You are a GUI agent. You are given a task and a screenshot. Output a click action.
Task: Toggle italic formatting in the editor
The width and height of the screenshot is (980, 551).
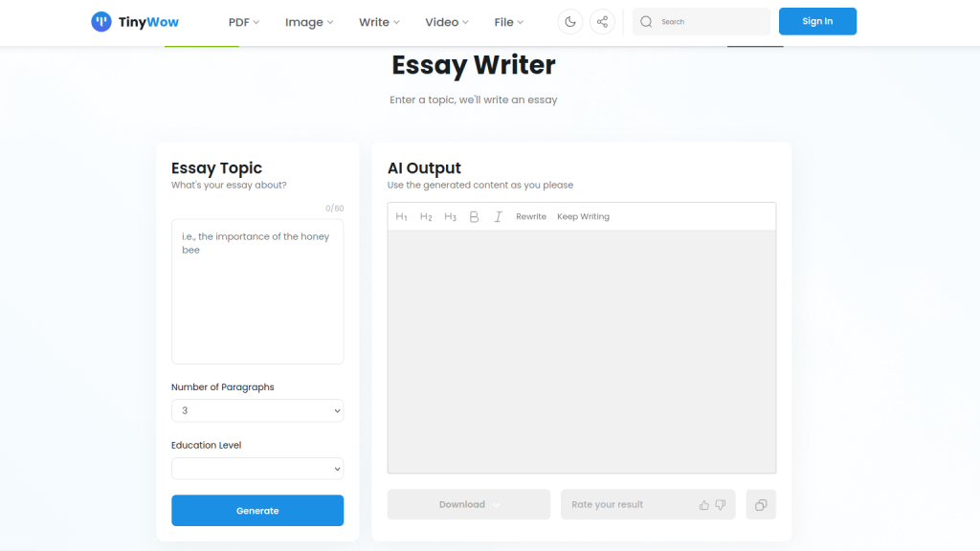point(498,217)
